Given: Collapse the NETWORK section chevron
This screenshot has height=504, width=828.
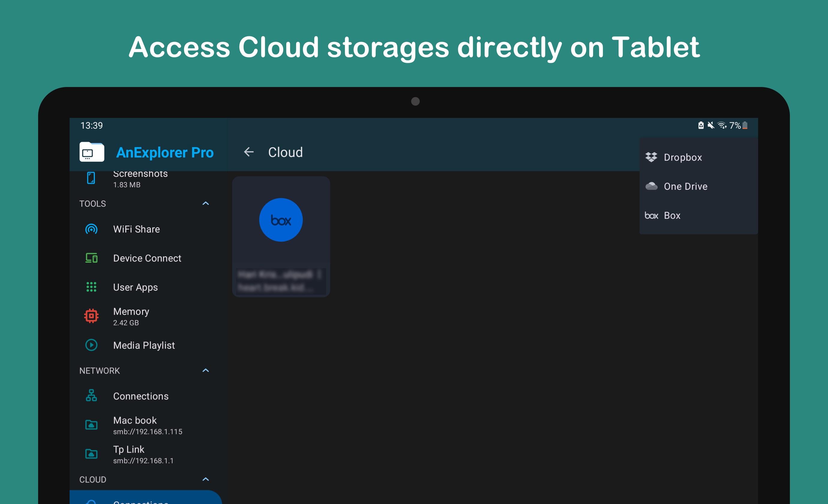Looking at the screenshot, I should (206, 370).
